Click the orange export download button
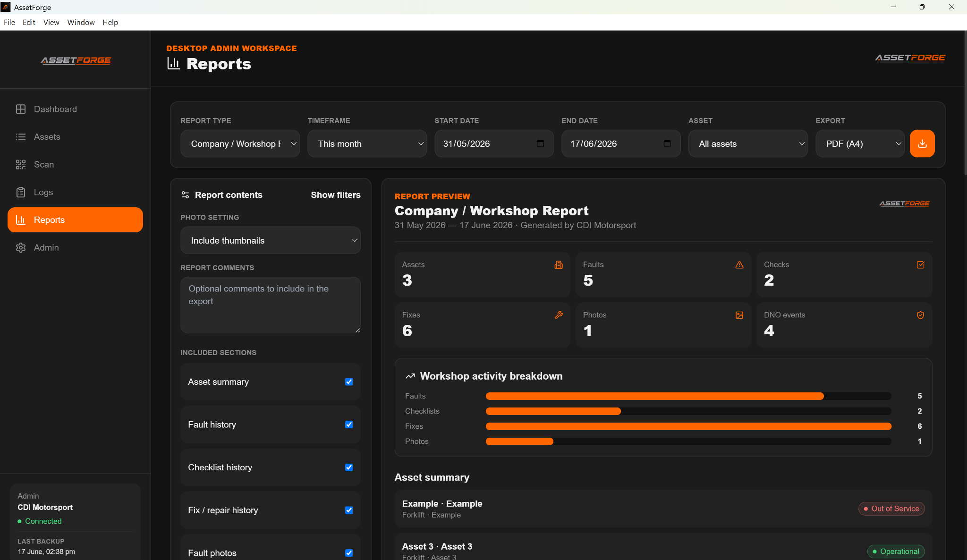The height and width of the screenshot is (560, 967). tap(922, 144)
